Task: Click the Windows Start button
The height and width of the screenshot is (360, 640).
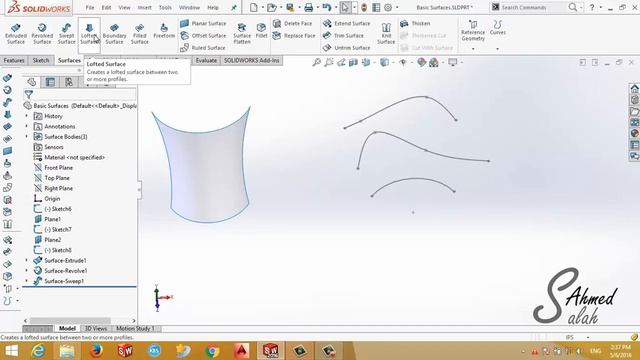Action: pyautogui.click(x=11, y=351)
